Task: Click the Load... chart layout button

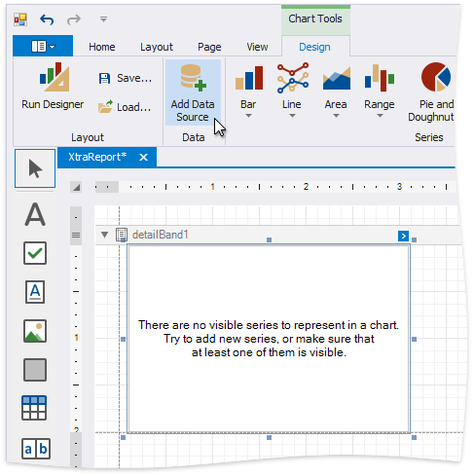Action: [126, 107]
